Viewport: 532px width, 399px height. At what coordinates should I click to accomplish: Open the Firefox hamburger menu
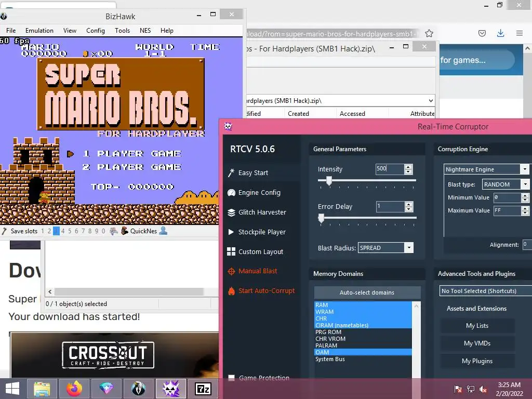520,33
